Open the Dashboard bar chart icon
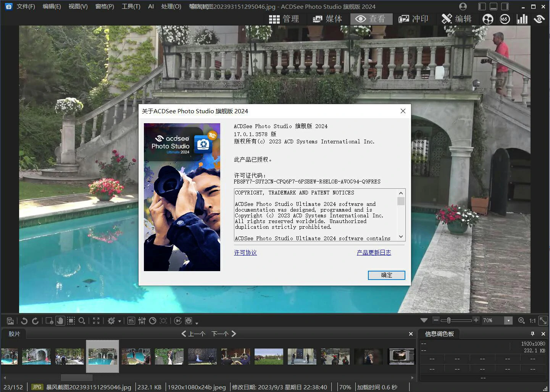This screenshot has width=550, height=392. pyautogui.click(x=522, y=19)
